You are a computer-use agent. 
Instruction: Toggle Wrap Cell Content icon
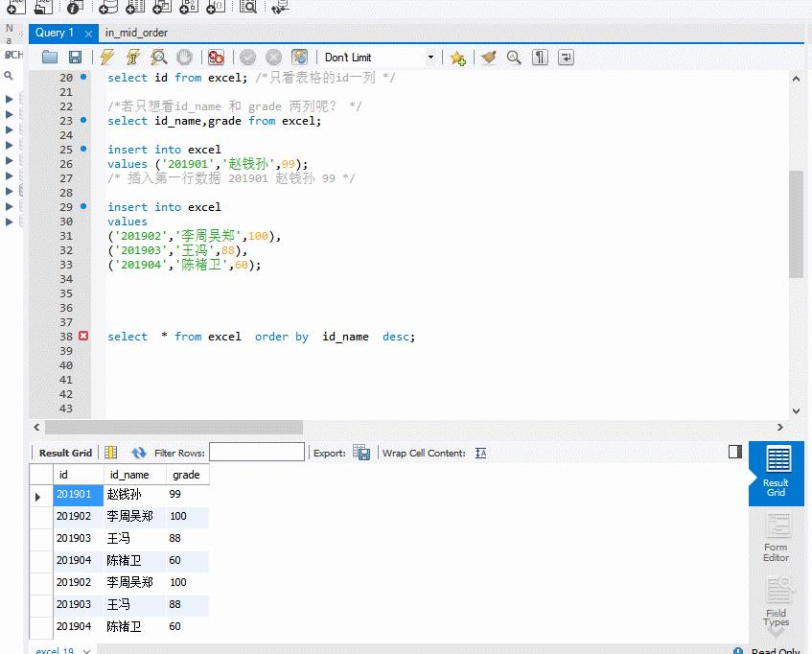click(x=480, y=453)
